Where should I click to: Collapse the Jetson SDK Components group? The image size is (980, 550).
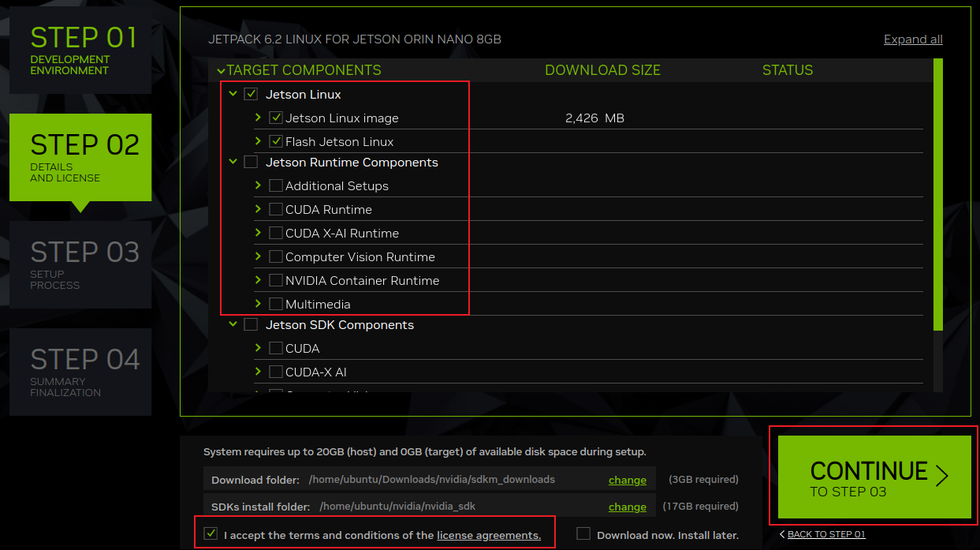pyautogui.click(x=233, y=324)
